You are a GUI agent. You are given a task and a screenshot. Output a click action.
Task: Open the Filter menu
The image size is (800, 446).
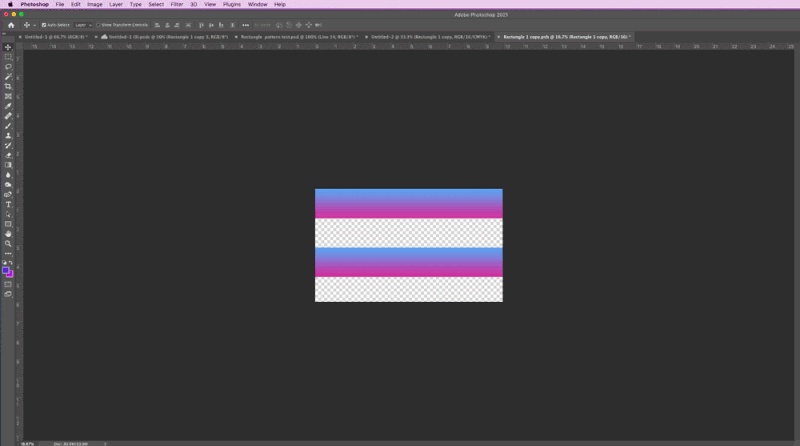[177, 4]
